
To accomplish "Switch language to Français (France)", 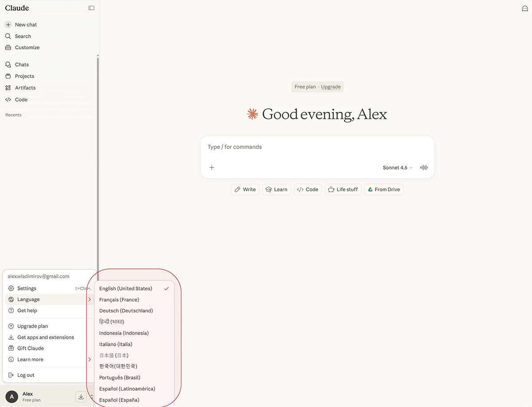I will pos(119,300).
